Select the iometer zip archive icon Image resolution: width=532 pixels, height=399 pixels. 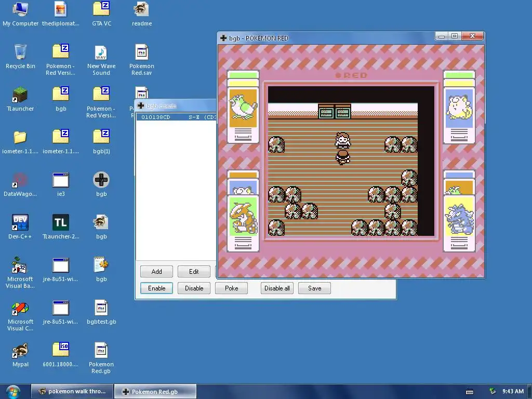coord(61,141)
